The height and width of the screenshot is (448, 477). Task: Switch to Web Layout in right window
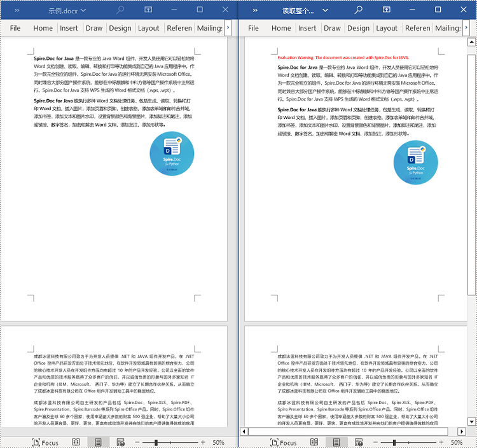(x=359, y=442)
